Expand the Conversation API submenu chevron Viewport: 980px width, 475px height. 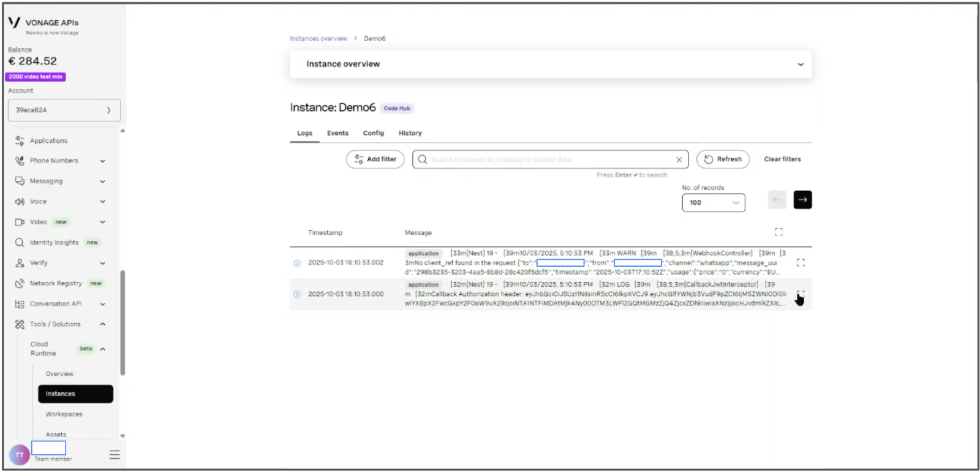pyautogui.click(x=102, y=303)
